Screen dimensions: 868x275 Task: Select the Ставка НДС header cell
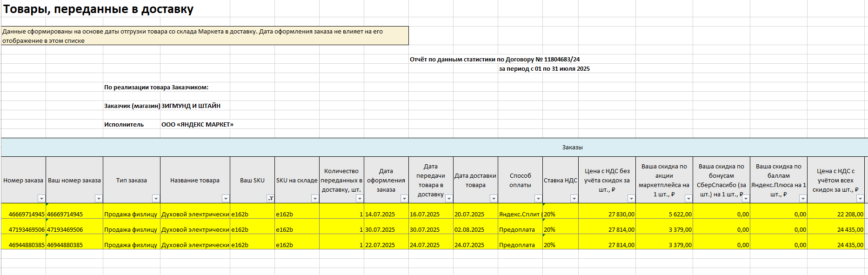[561, 180]
